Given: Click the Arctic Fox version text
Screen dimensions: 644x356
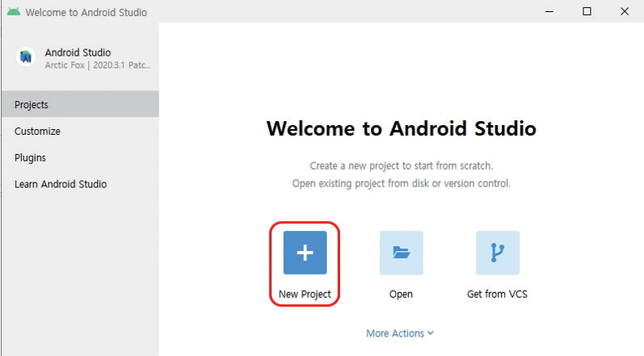Looking at the screenshot, I should click(x=97, y=65).
